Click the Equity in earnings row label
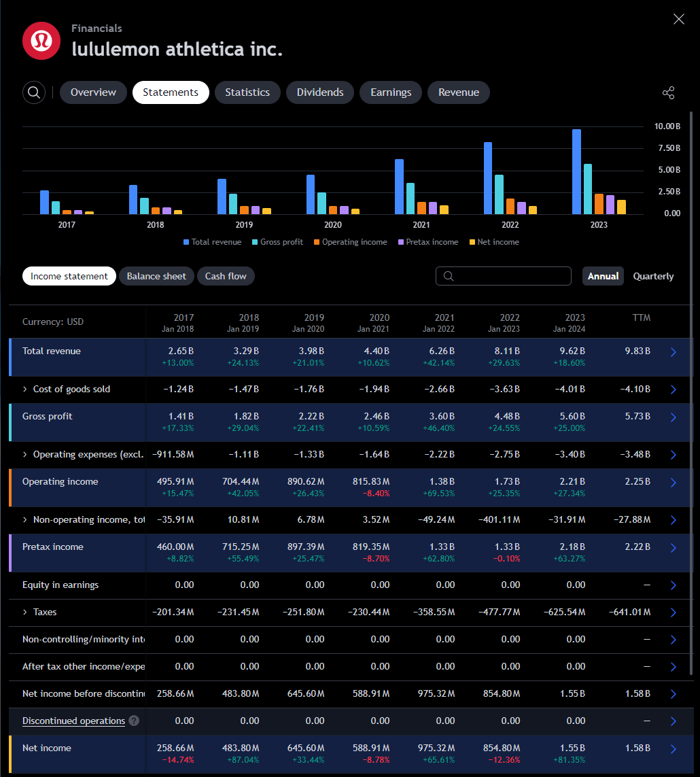This screenshot has width=700, height=777. (60, 585)
